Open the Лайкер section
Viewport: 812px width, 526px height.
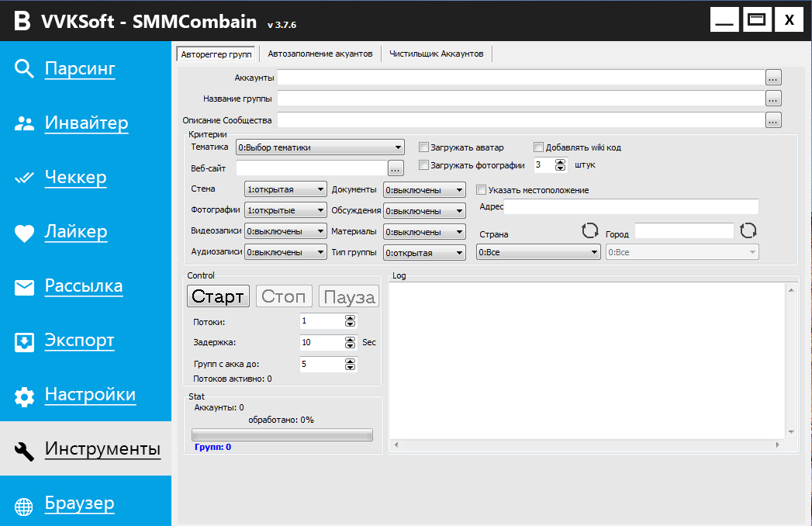tap(75, 232)
